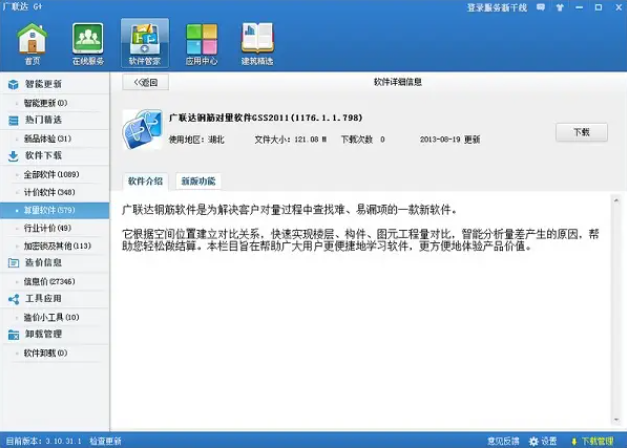Maximize the 广联达 G+ window

pyautogui.click(x=598, y=7)
